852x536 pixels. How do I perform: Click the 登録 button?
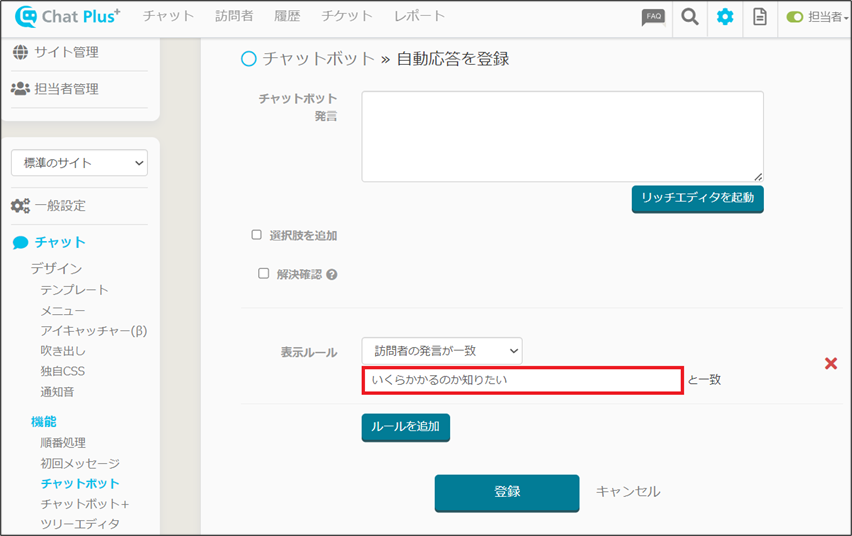tap(506, 492)
